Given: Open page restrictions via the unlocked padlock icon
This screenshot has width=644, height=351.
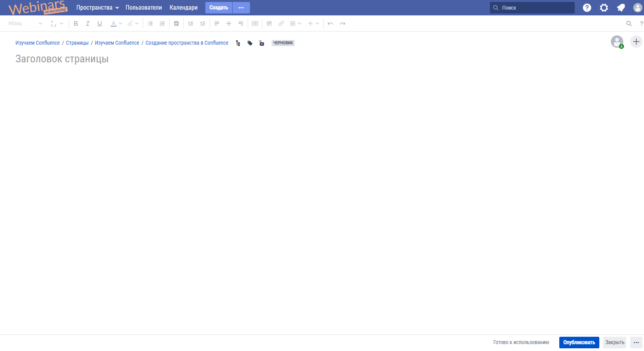Looking at the screenshot, I should (262, 43).
